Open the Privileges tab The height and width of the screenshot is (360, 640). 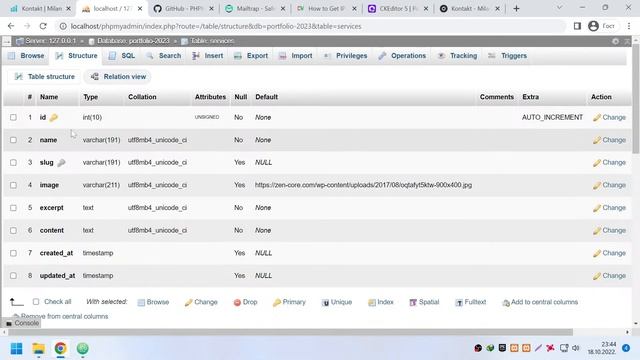(x=345, y=56)
